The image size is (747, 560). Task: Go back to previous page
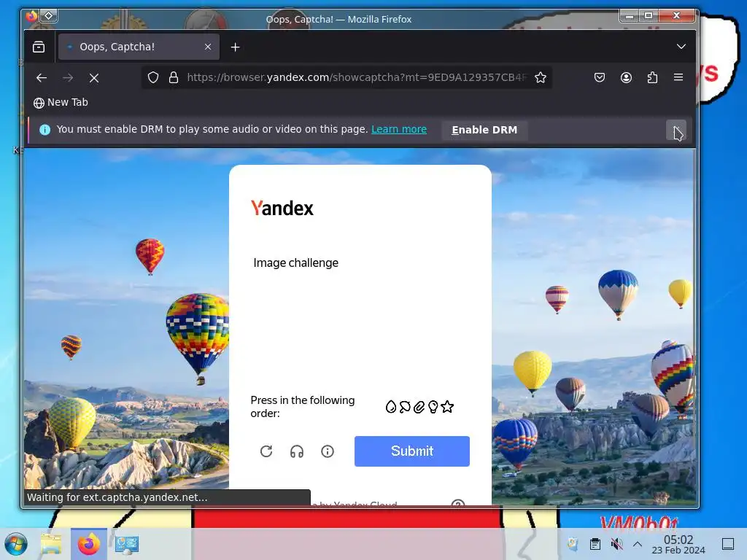(42, 77)
